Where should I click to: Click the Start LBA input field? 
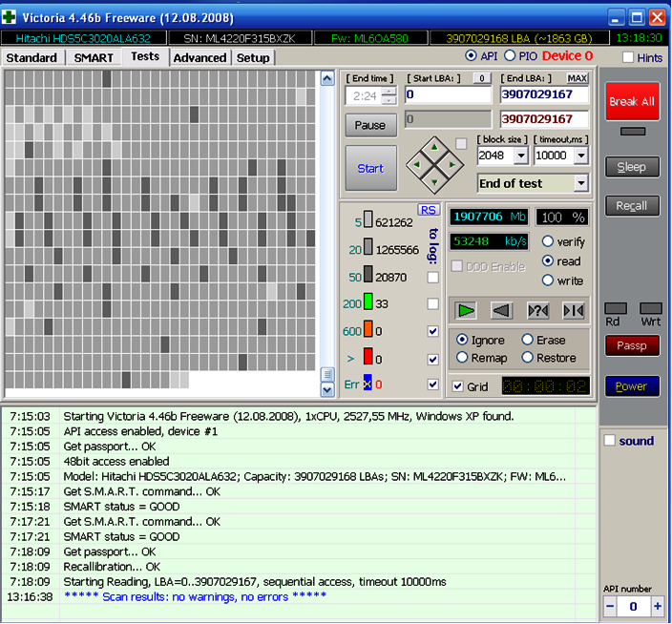tap(448, 94)
